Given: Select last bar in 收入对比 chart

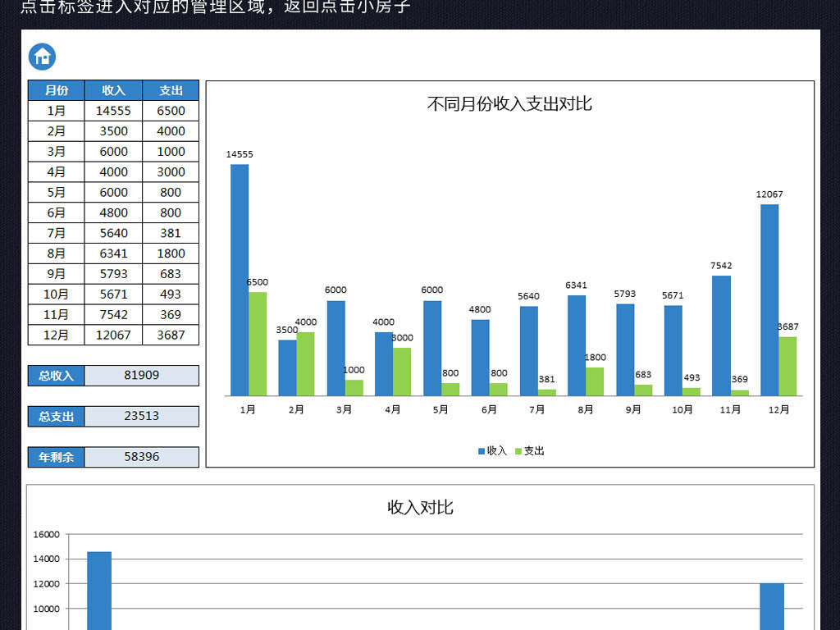Looking at the screenshot, I should tap(772, 606).
